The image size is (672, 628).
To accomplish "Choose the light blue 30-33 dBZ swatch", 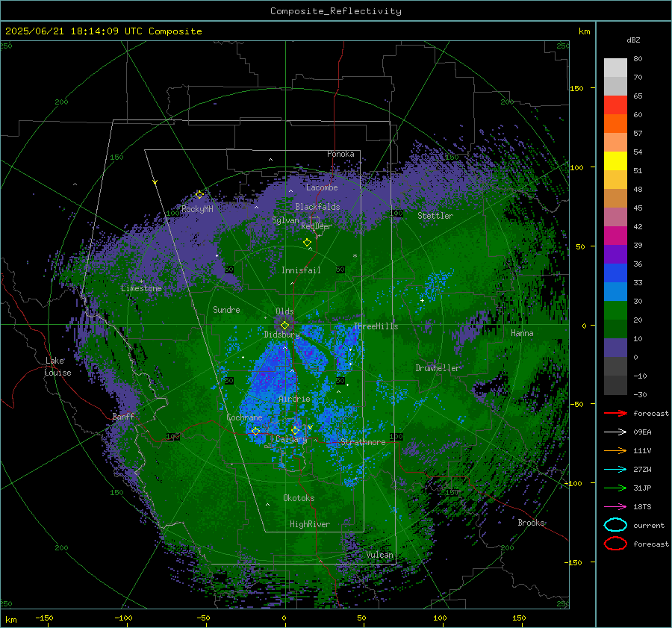I will click(615, 291).
